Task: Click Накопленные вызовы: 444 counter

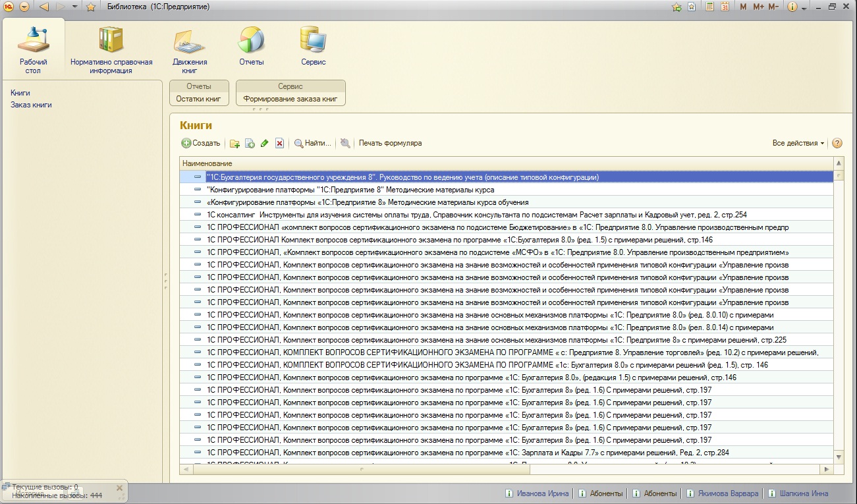Action: coord(57,495)
